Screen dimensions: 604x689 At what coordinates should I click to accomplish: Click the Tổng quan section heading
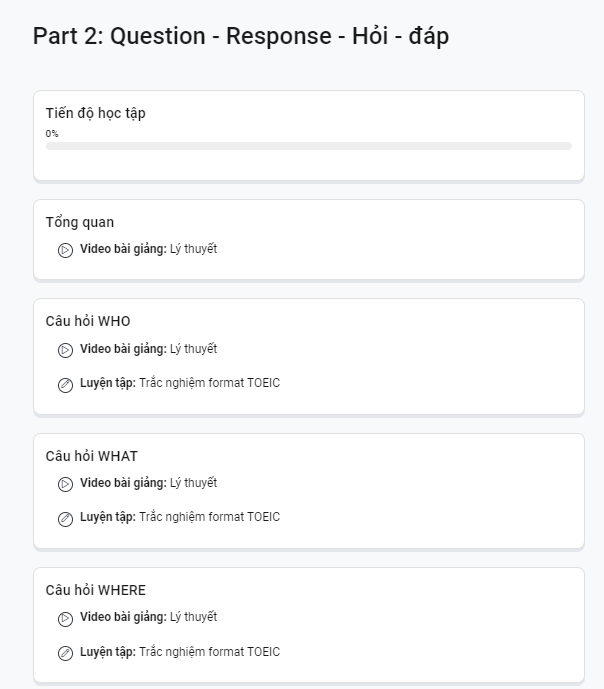click(x=80, y=222)
